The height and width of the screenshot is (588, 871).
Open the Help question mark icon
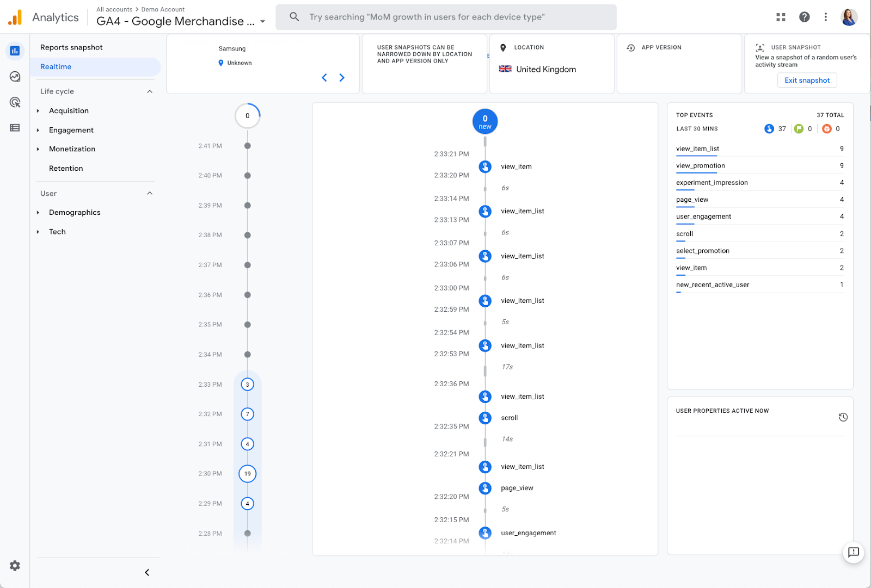tap(804, 17)
